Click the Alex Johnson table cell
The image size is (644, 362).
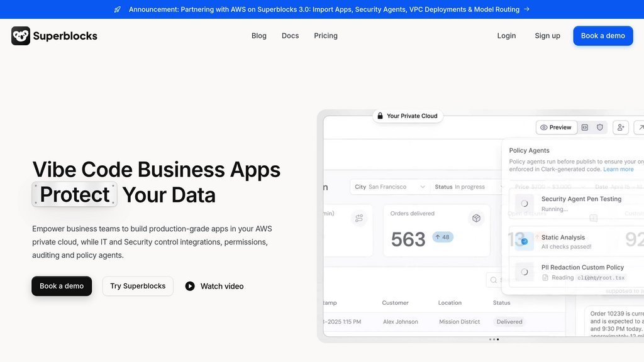click(401, 322)
